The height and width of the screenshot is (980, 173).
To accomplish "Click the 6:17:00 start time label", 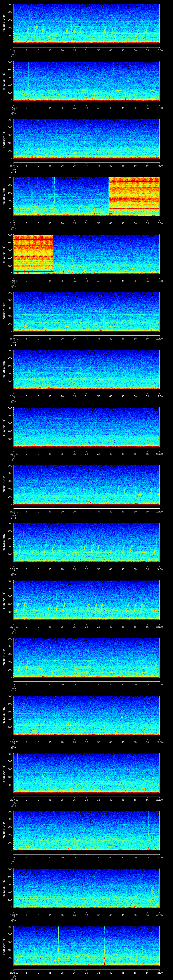I will (x=14, y=223).
